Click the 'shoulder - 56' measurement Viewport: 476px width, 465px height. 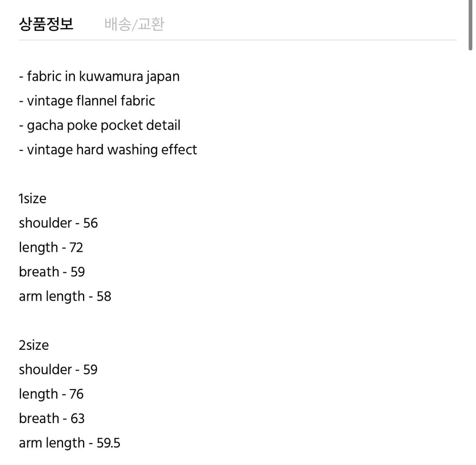click(x=58, y=223)
